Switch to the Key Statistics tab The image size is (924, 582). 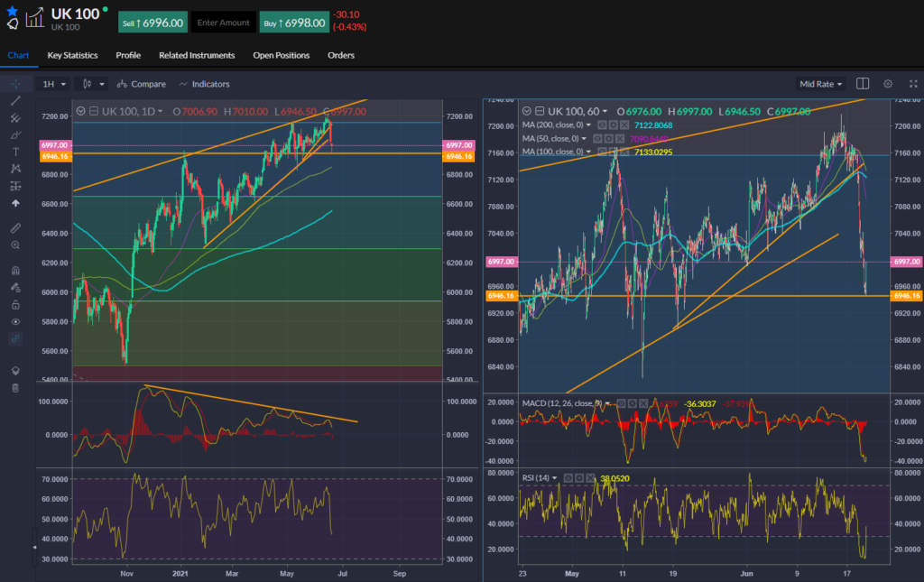pos(71,55)
